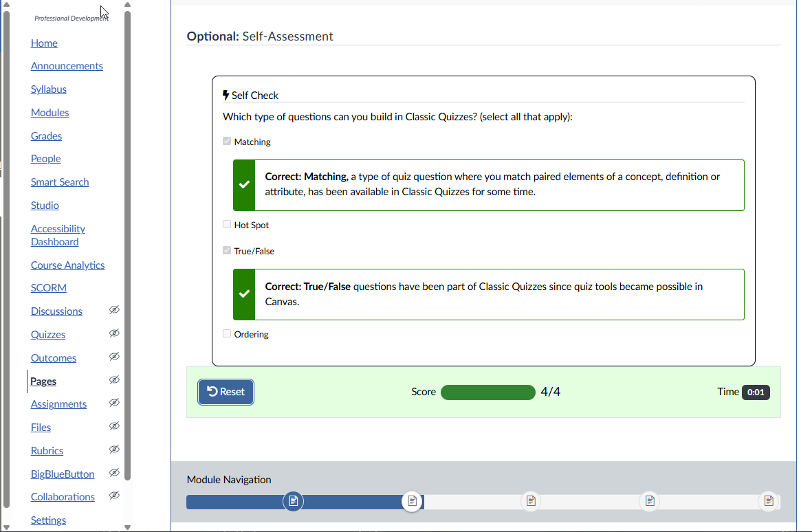The image size is (812, 532).
Task: Tick the Ordering answer checkbox
Action: pyautogui.click(x=227, y=333)
